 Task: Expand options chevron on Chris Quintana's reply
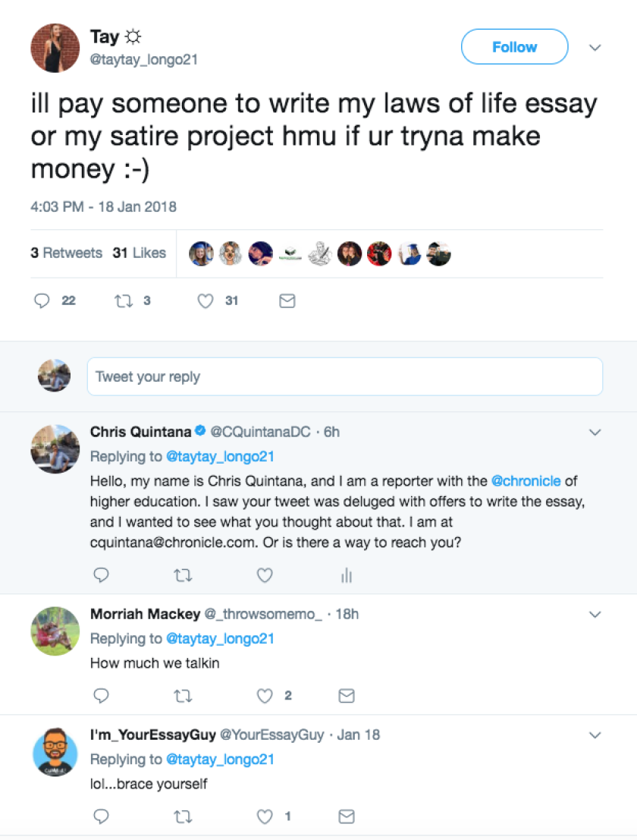[x=595, y=433]
